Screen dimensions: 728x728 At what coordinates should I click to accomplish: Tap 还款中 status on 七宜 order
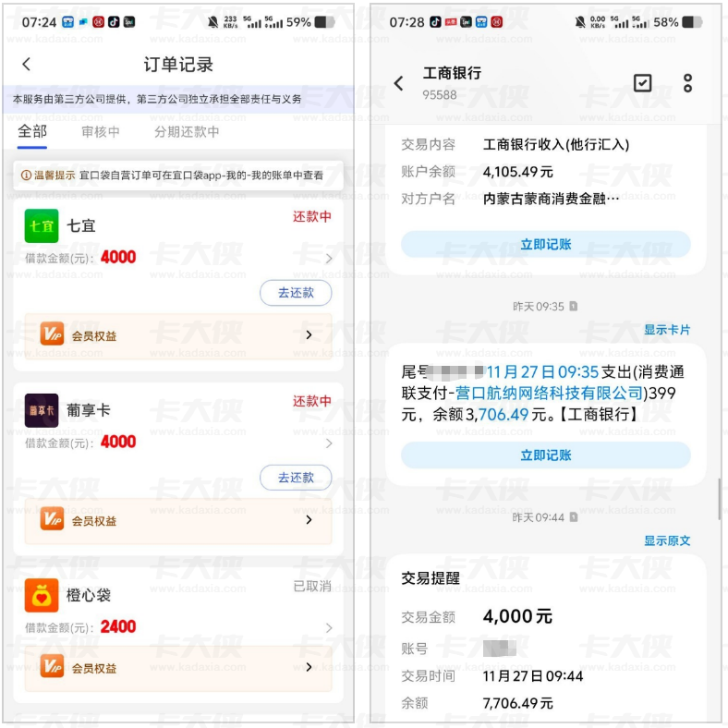[x=311, y=216]
